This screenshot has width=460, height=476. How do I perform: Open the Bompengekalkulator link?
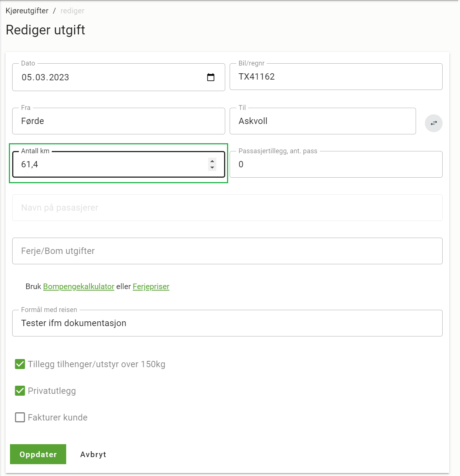tap(79, 286)
